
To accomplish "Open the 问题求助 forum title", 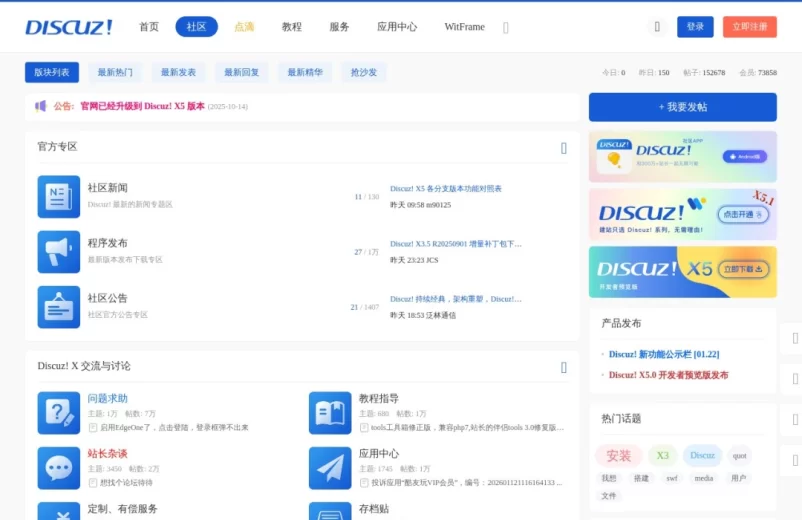I will pyautogui.click(x=107, y=398).
